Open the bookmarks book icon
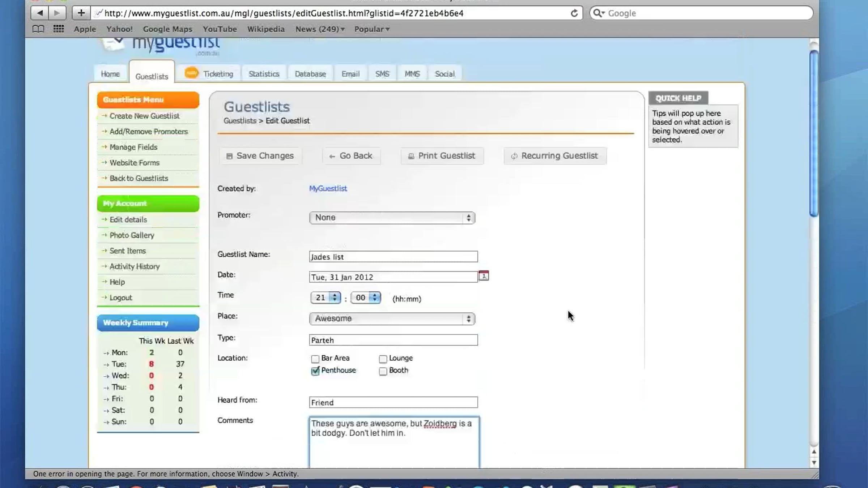868x488 pixels. [38, 29]
